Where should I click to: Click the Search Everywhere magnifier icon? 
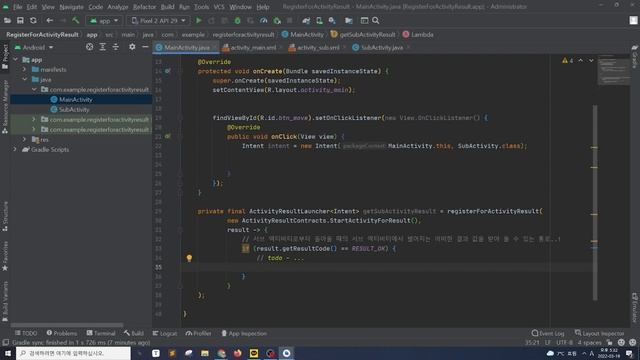pos(376,20)
